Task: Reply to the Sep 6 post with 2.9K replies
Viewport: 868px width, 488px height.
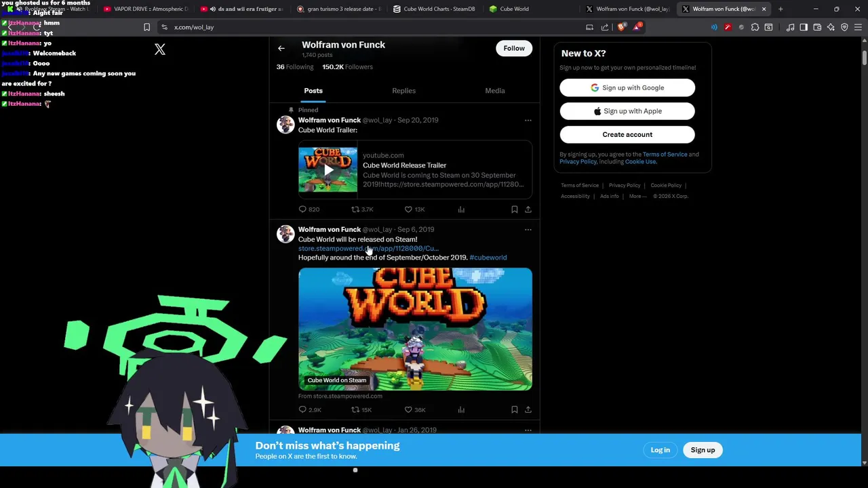Action: [x=310, y=409]
